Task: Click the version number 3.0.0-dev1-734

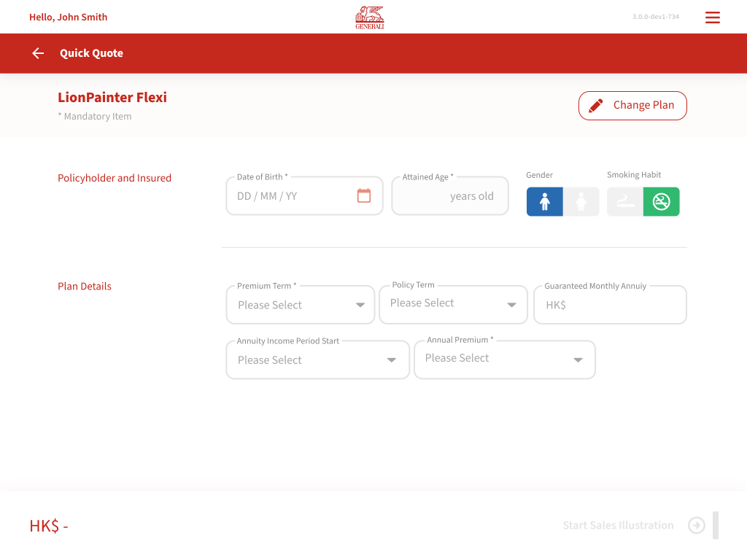Action: pos(656,17)
